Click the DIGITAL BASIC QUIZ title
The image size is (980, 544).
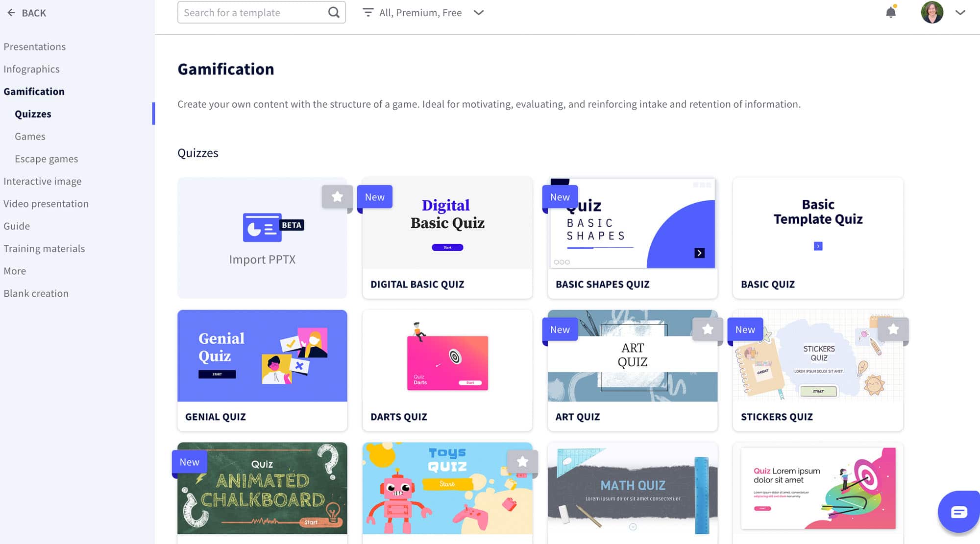[x=417, y=284]
